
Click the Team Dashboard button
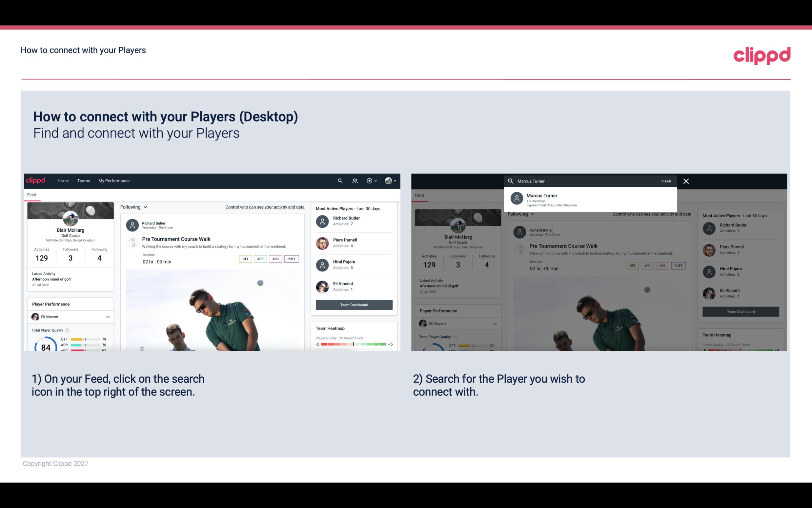[354, 304]
